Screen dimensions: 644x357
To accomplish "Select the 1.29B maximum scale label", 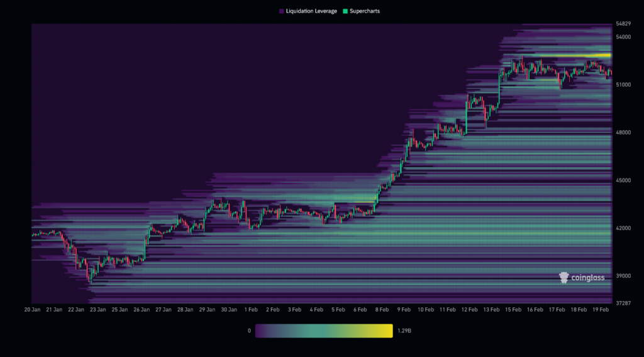I will (404, 330).
